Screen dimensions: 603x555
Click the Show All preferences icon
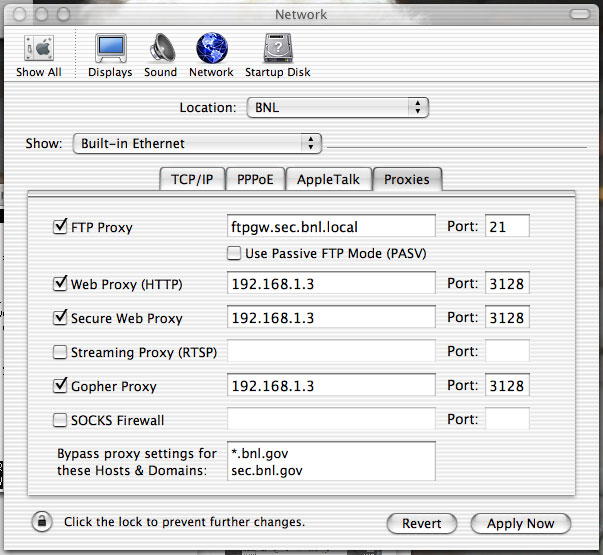[38, 49]
